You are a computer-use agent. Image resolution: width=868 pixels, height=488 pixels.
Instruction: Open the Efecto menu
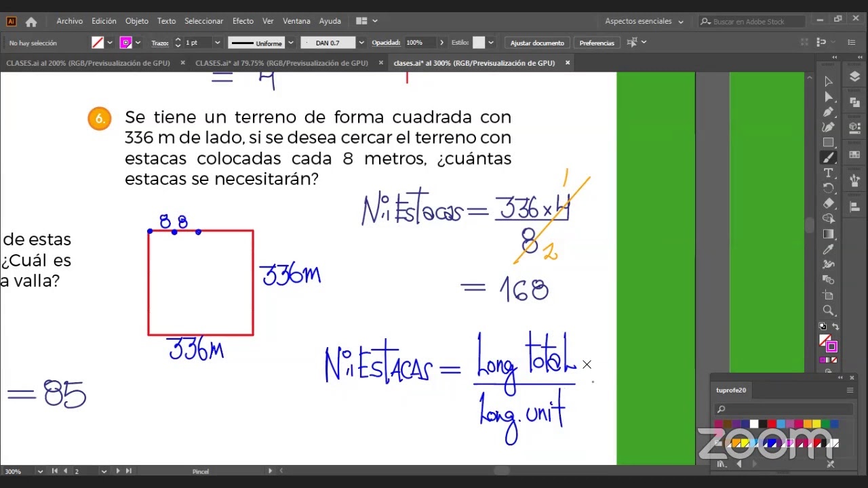tap(243, 21)
